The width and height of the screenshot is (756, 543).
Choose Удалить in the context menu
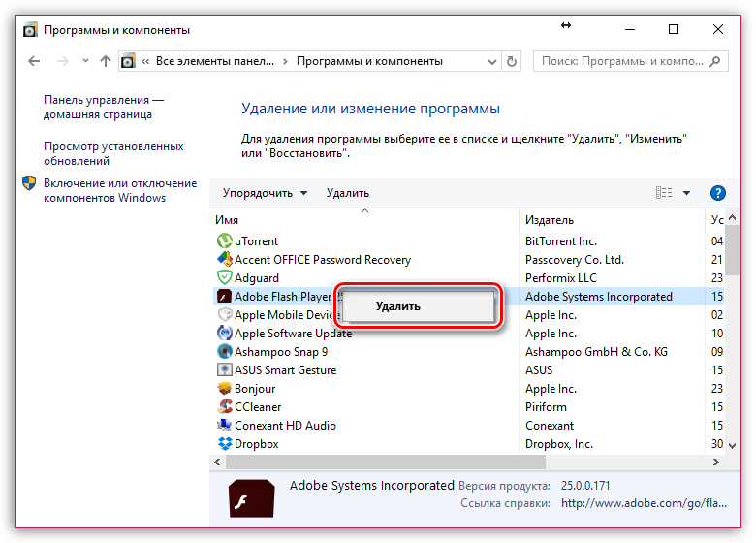[x=398, y=306]
